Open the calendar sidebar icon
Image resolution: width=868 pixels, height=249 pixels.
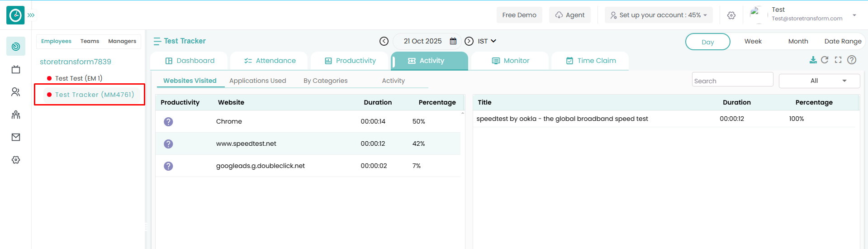16,69
